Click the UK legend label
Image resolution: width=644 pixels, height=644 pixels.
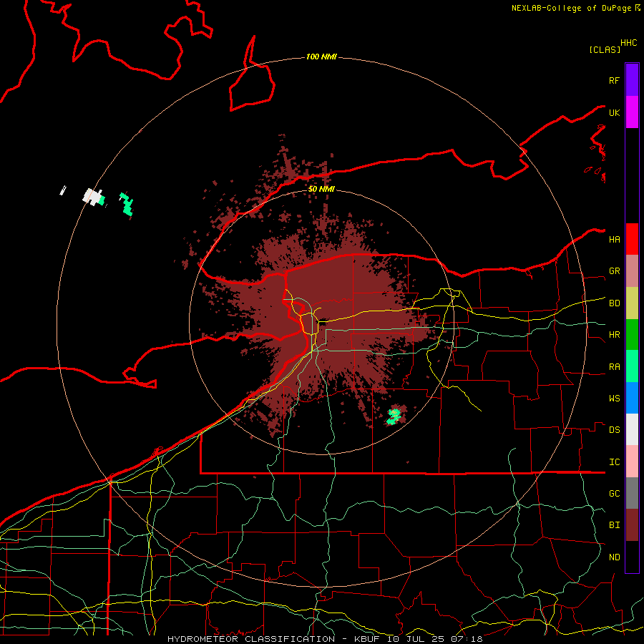(614, 112)
